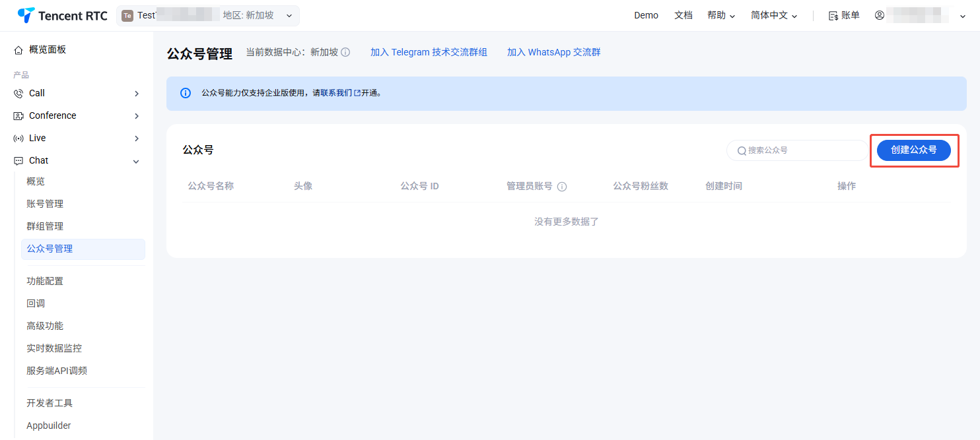Image resolution: width=980 pixels, height=440 pixels.
Task: Expand the 帮助 menu
Action: [x=720, y=15]
